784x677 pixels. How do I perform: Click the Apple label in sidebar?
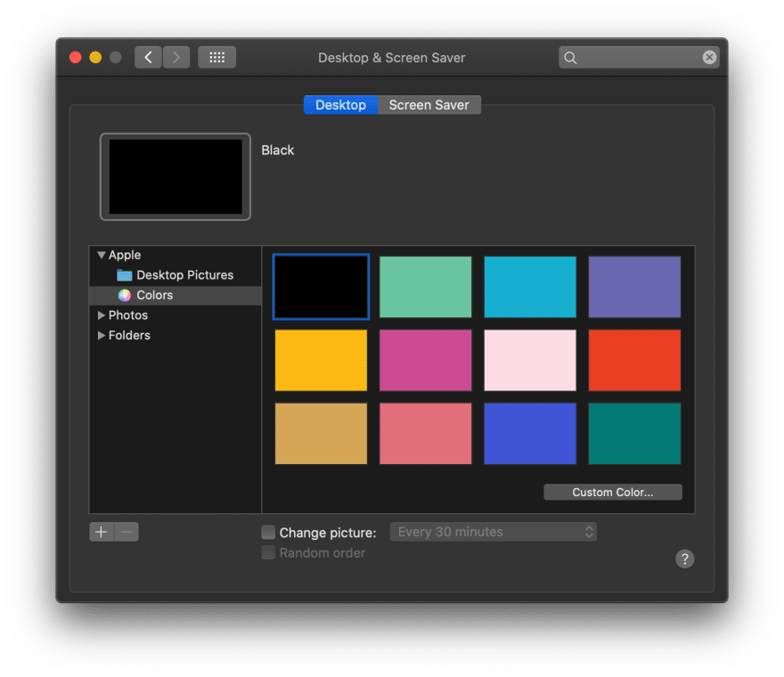(x=125, y=255)
